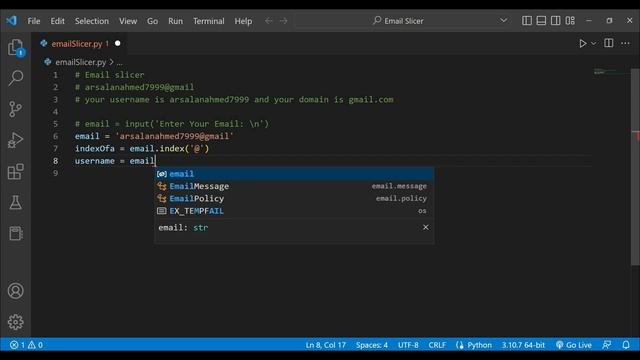The image size is (640, 360).
Task: Open the View menu
Action: coord(128,21)
